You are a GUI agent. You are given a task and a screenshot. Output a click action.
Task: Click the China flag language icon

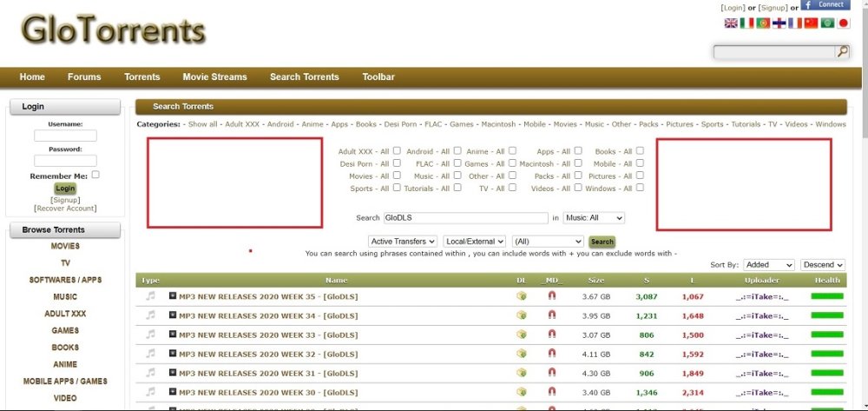click(812, 23)
